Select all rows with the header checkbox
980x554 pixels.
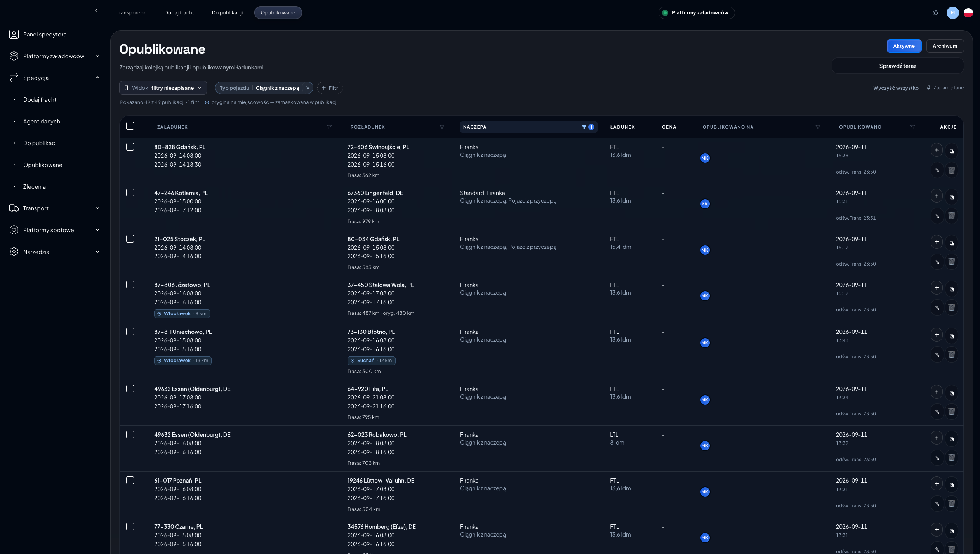point(130,126)
